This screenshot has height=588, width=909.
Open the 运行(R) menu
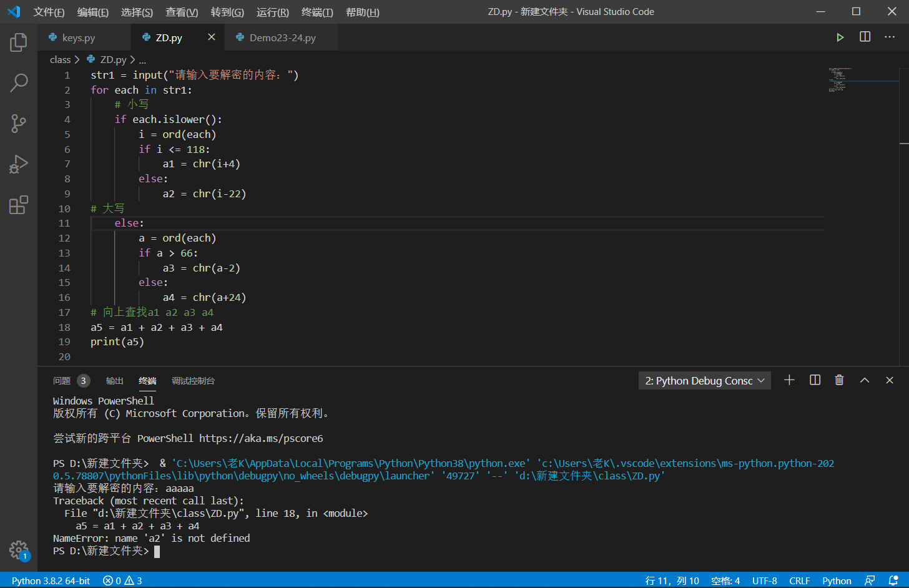[273, 12]
